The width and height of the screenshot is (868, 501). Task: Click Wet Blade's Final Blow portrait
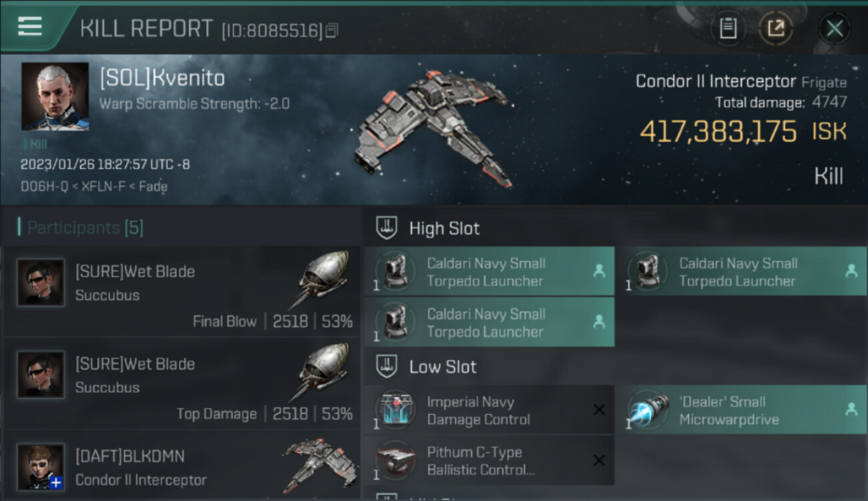click(x=41, y=283)
